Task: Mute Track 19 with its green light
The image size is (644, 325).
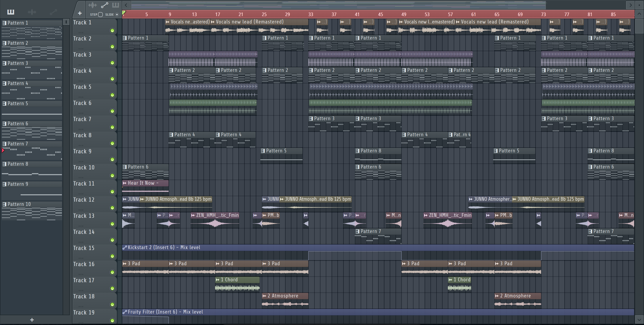Action: click(x=112, y=321)
